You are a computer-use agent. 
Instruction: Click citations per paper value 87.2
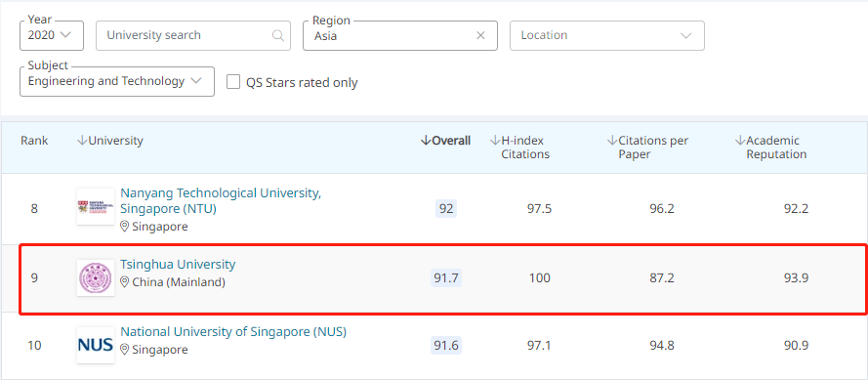[x=662, y=277]
